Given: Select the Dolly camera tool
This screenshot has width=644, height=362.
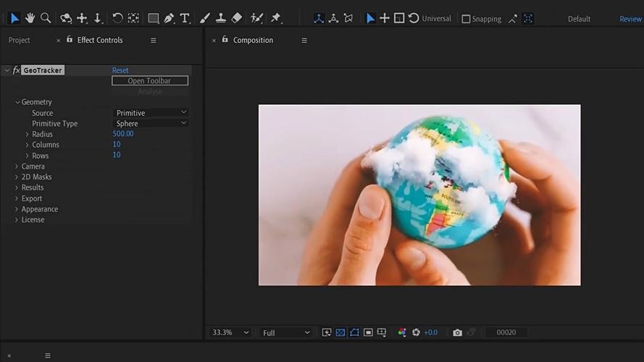Looking at the screenshot, I should pyautogui.click(x=98, y=18).
